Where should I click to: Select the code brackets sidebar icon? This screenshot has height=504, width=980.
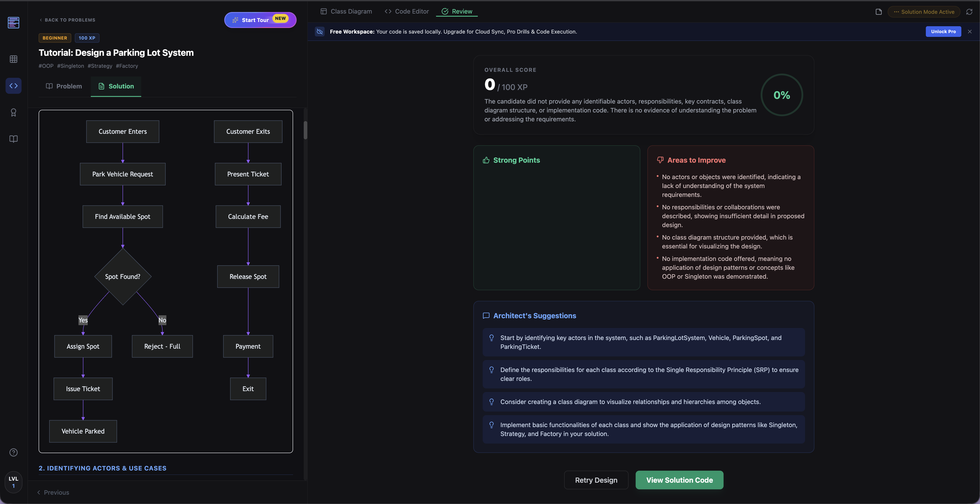click(x=13, y=86)
